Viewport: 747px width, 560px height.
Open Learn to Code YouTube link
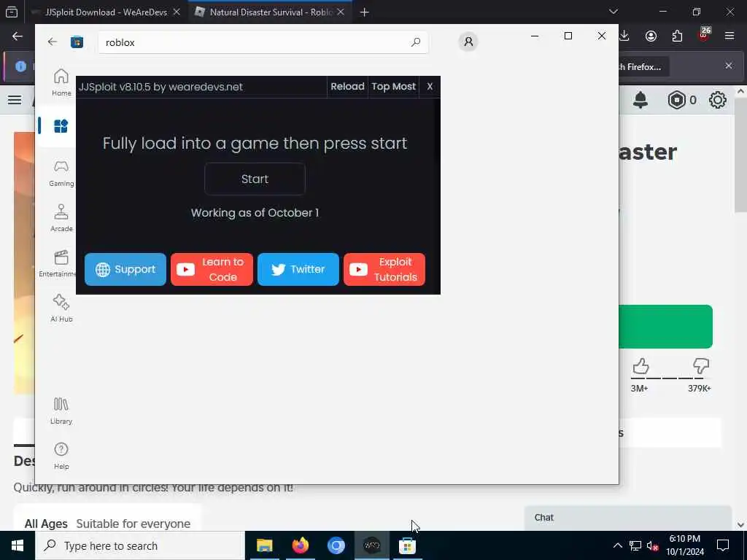point(212,270)
